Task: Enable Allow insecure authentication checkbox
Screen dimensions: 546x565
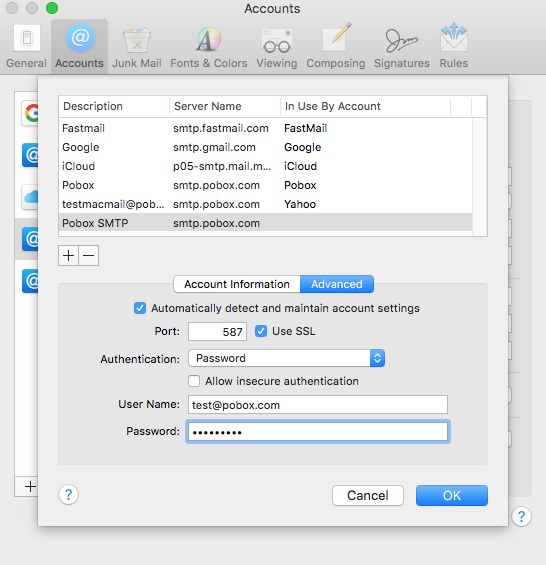Action: point(194,381)
